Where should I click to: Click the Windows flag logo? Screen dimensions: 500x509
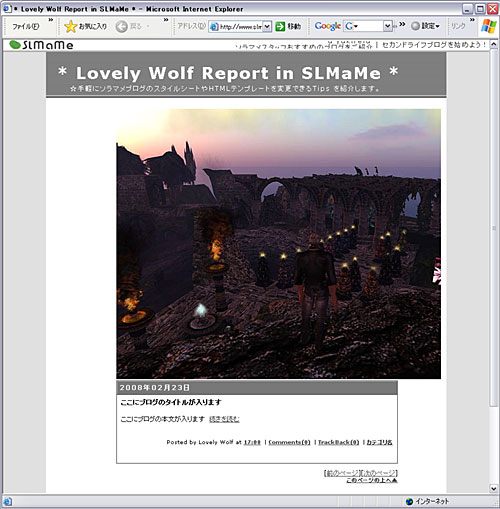pyautogui.click(x=489, y=26)
